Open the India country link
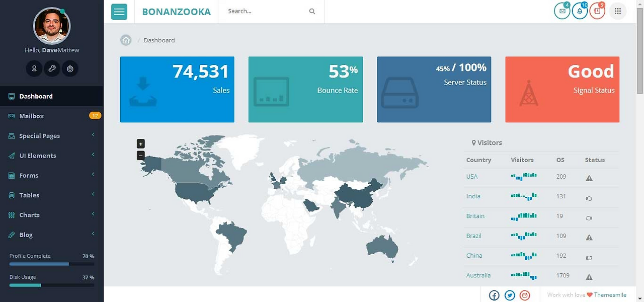The width and height of the screenshot is (644, 302). (x=473, y=196)
